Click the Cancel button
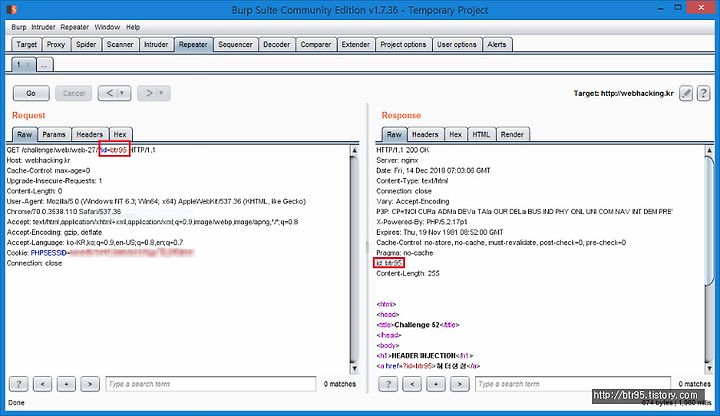 [x=73, y=93]
